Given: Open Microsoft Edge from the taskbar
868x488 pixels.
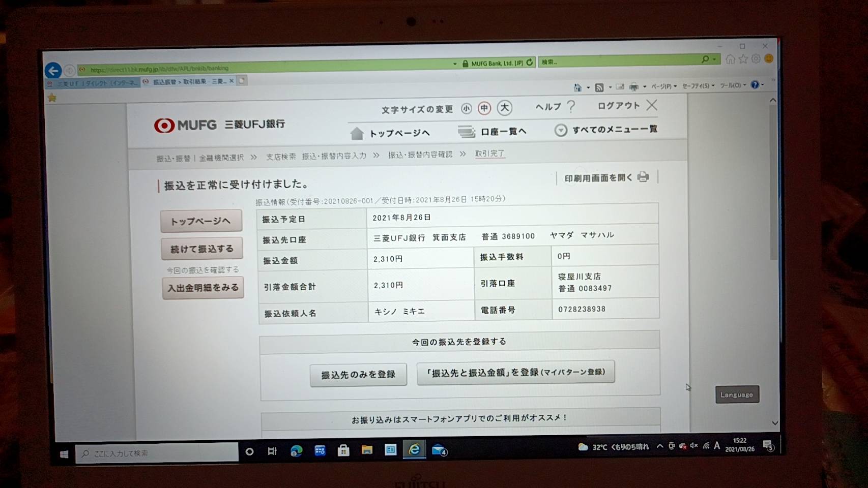Looking at the screenshot, I should coord(296,451).
